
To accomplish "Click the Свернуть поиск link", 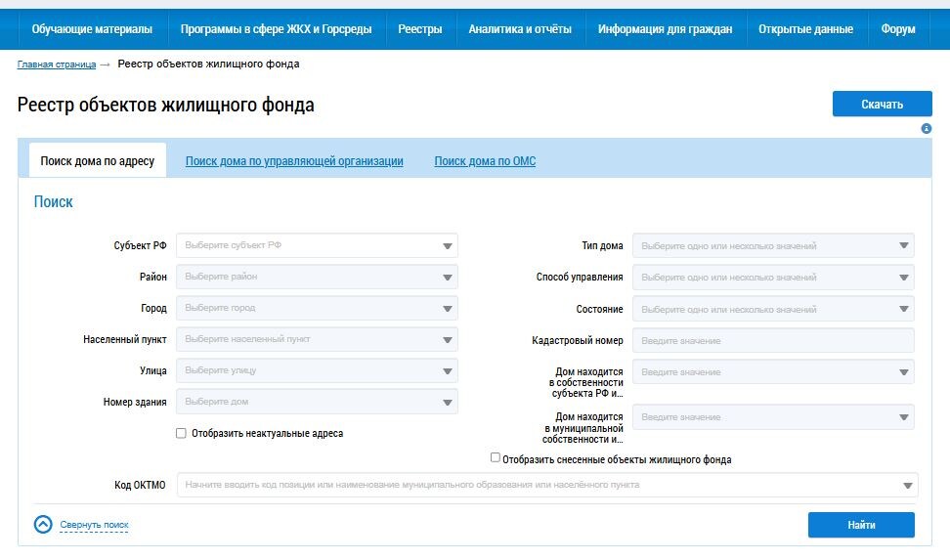I will pyautogui.click(x=94, y=525).
